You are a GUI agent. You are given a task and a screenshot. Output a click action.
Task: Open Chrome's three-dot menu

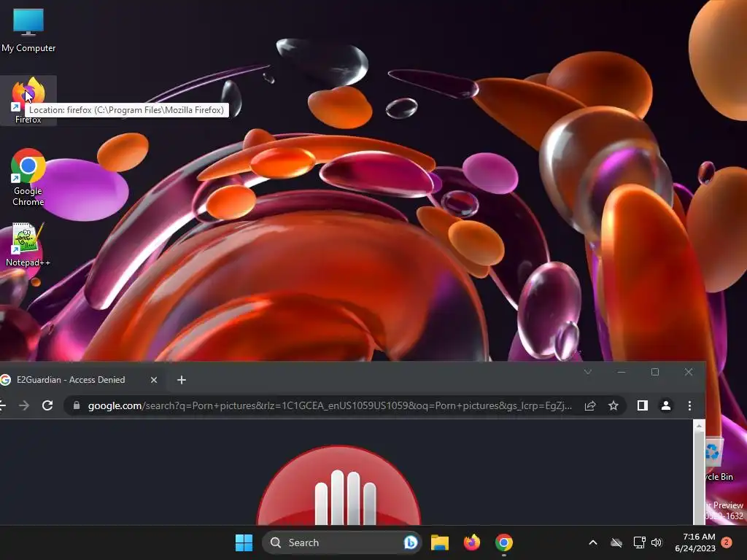(x=689, y=405)
